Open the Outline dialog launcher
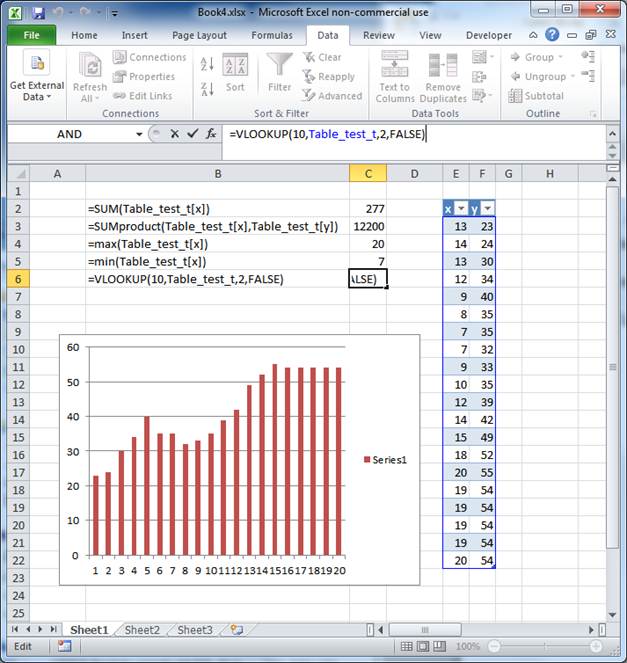The image size is (627, 663). [594, 114]
